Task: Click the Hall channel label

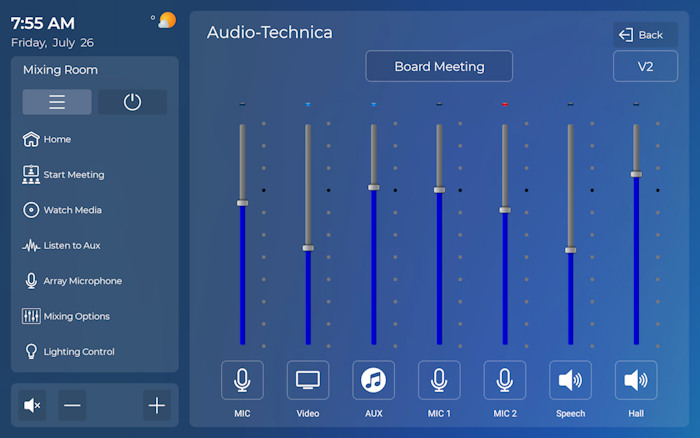Action: [636, 413]
